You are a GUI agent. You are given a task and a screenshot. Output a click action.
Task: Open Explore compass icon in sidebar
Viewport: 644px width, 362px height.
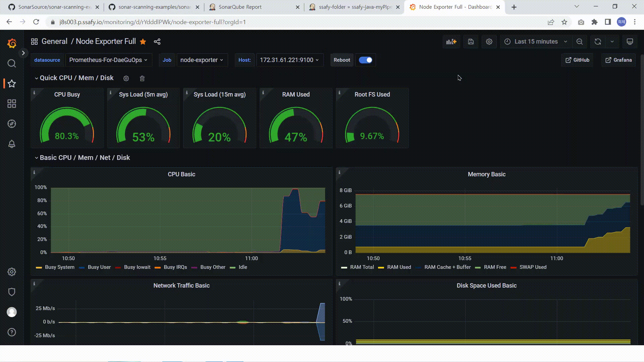pyautogui.click(x=12, y=124)
